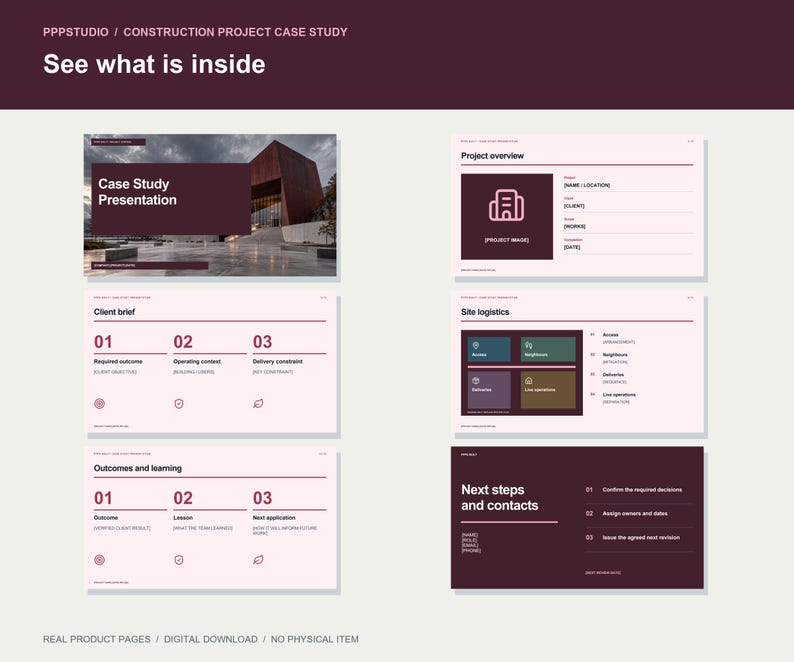Open the Site logistics slide preview
Viewport: 794px width, 662px height.
point(577,362)
